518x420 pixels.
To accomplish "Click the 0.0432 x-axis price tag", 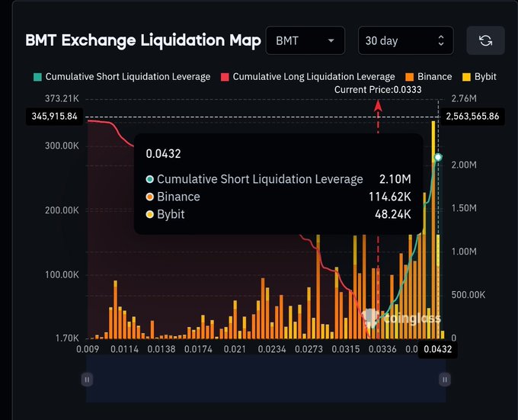I will 438,349.
